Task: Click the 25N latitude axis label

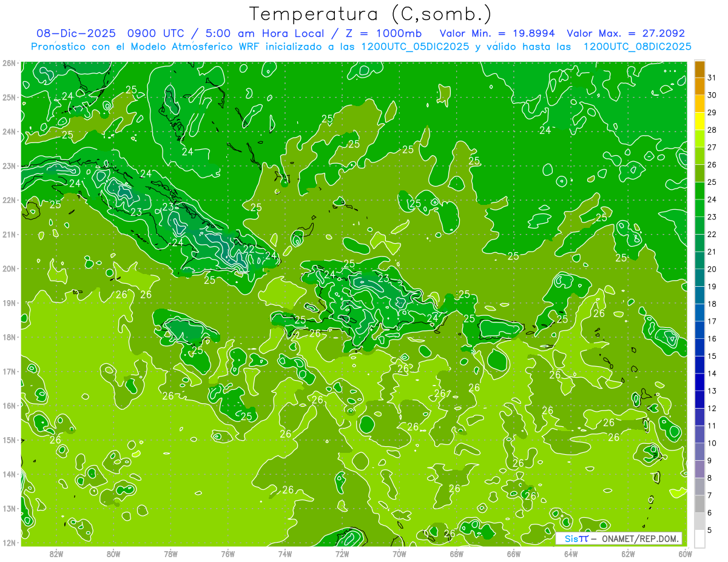Action: pyautogui.click(x=9, y=97)
